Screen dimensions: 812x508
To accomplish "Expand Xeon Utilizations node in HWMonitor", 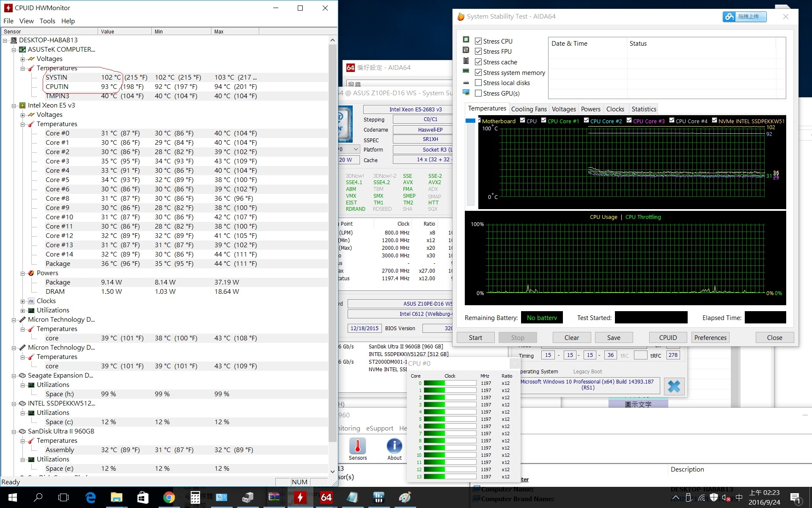I will tap(23, 310).
